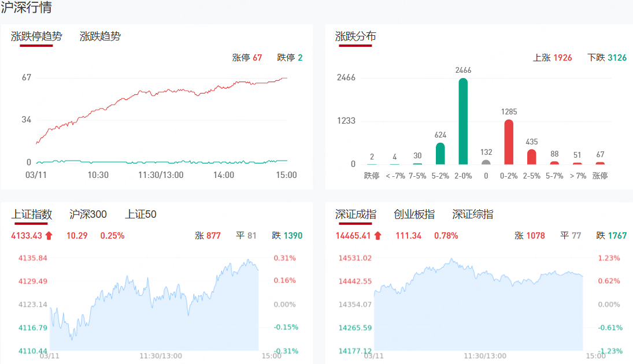The height and width of the screenshot is (364, 633).
Task: Open the 上证50 index tab
Action: pos(140,214)
